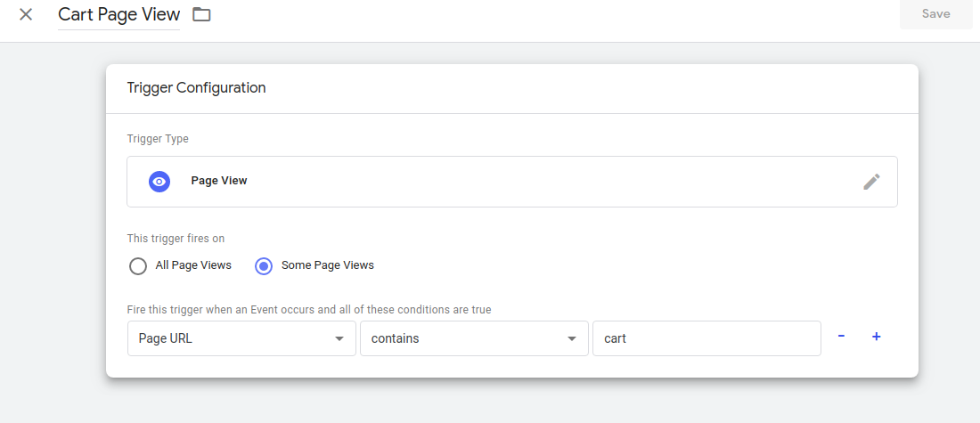Screen dimensions: 980x423
Task: Click the "Trigger Configuration" heading
Action: click(196, 88)
